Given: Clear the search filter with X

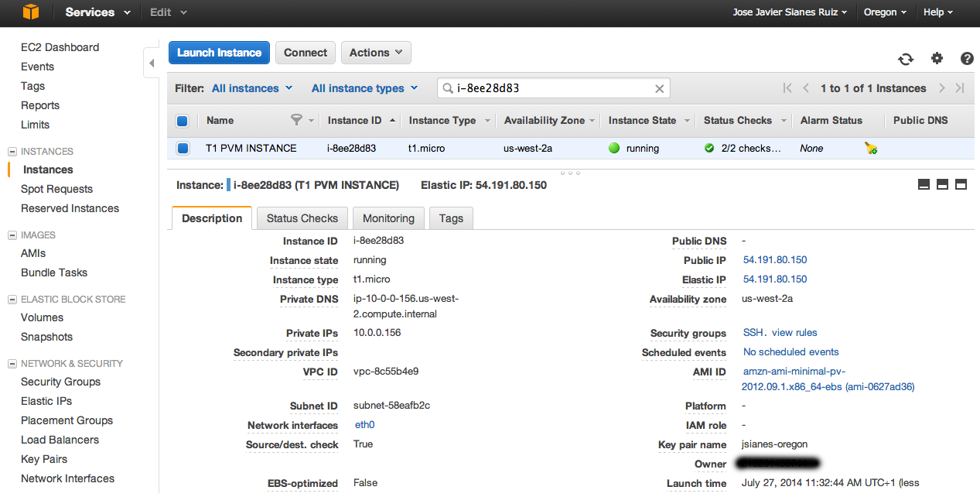Looking at the screenshot, I should tap(660, 88).
